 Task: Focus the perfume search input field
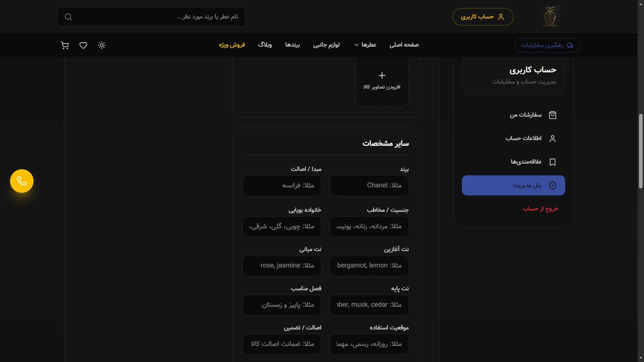point(151,17)
